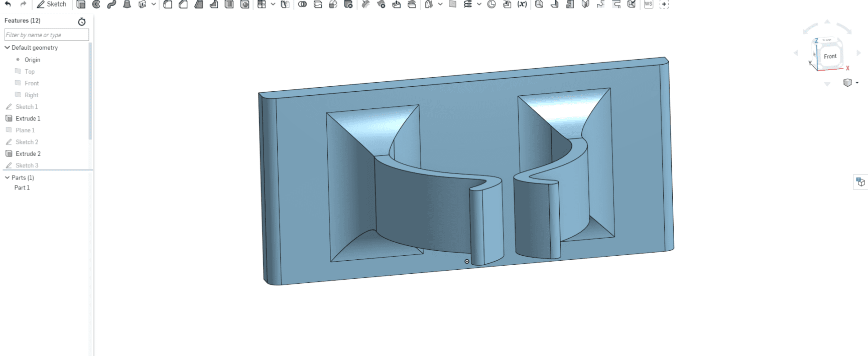Click the feature list scrollbar
This screenshot has width=868, height=356.
[90, 91]
